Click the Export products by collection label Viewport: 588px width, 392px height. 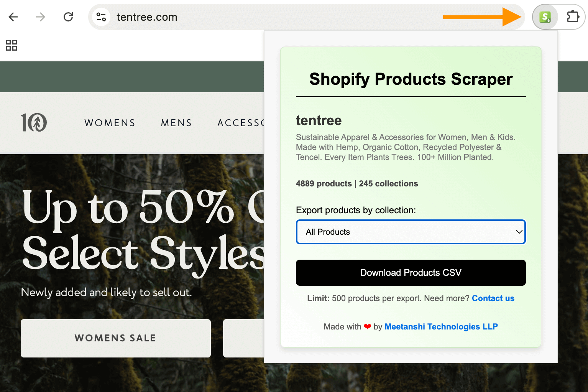click(356, 210)
